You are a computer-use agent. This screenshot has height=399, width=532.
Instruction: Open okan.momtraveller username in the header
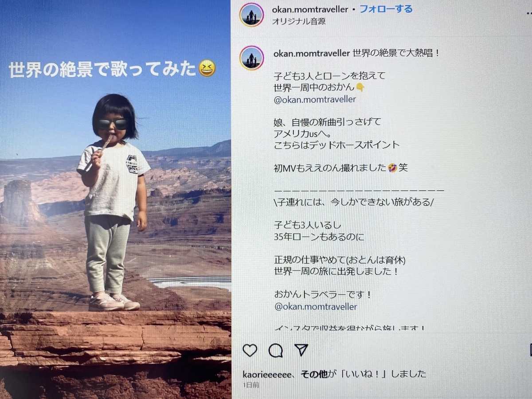pyautogui.click(x=310, y=9)
